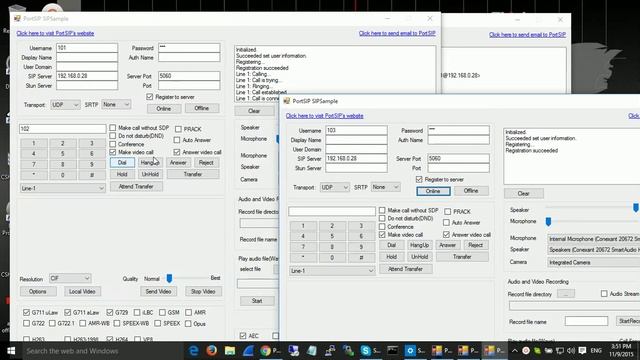The image size is (640, 360).
Task: Uncheck 'Make video call' in the 101 window
Action: [x=113, y=152]
